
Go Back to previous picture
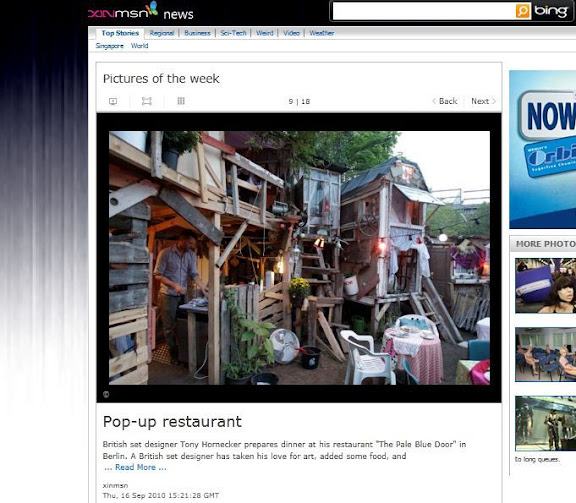point(444,101)
